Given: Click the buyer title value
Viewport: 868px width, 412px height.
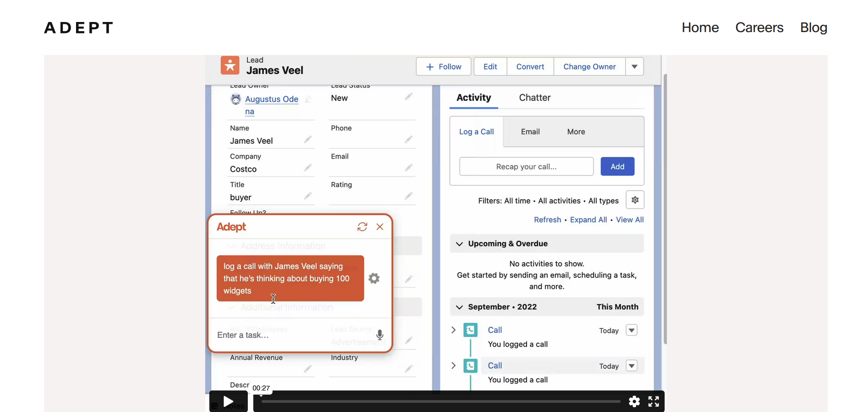Looking at the screenshot, I should [240, 198].
